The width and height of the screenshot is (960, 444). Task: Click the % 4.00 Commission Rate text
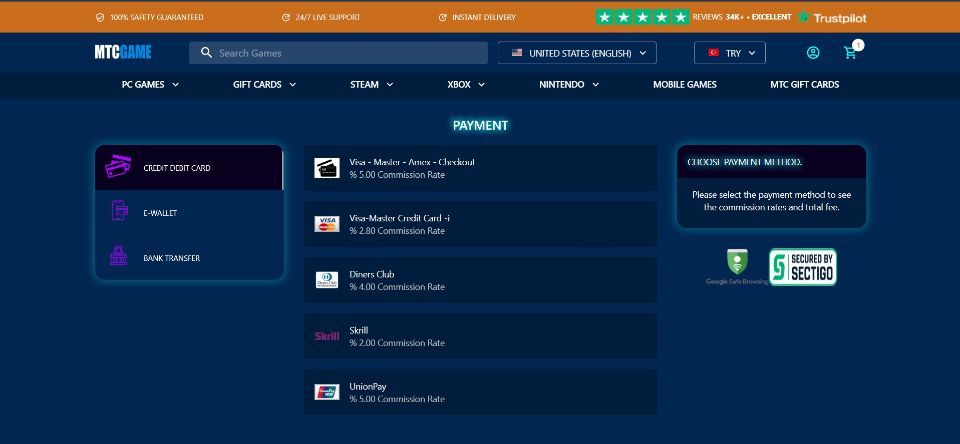pos(397,287)
